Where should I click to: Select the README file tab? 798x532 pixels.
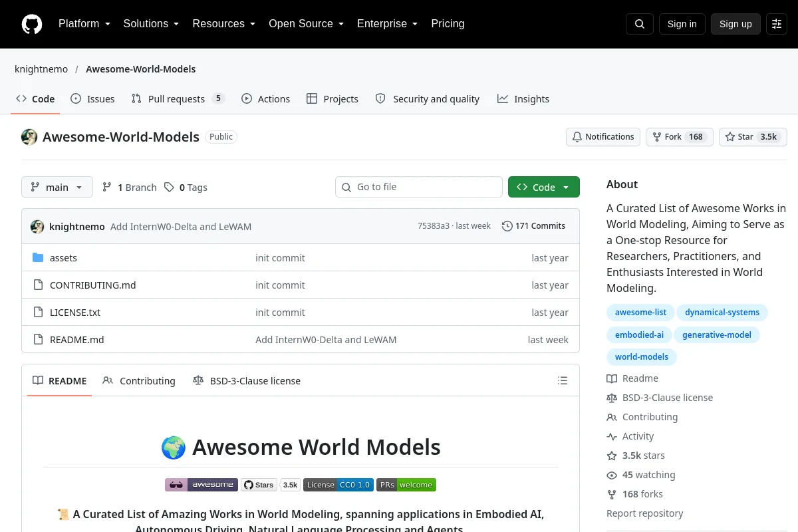click(x=59, y=381)
